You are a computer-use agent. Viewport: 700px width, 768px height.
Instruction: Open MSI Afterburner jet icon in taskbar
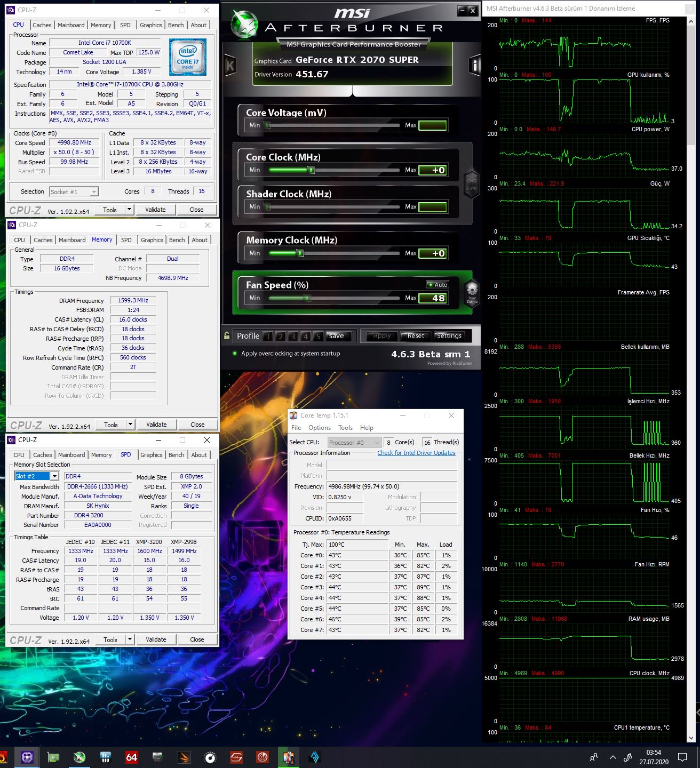pos(79,757)
